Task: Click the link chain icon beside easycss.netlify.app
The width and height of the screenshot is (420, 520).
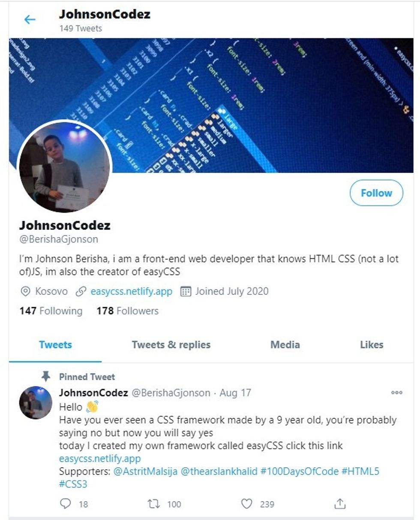Action: click(x=81, y=292)
